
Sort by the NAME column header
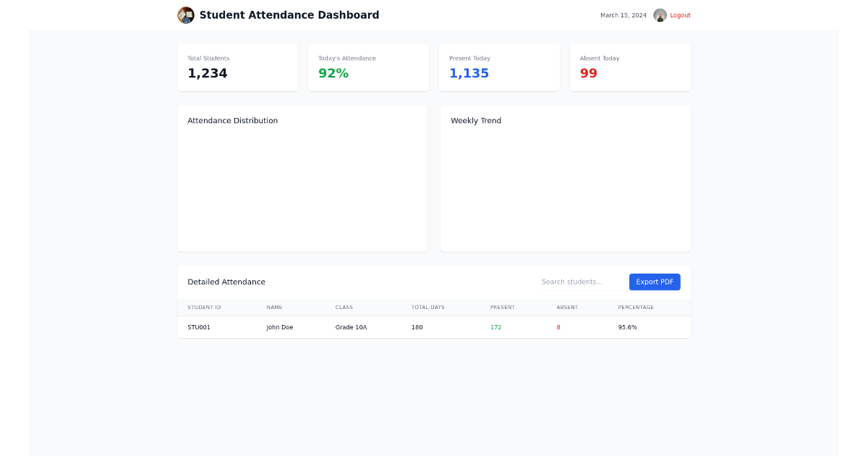coord(274,307)
